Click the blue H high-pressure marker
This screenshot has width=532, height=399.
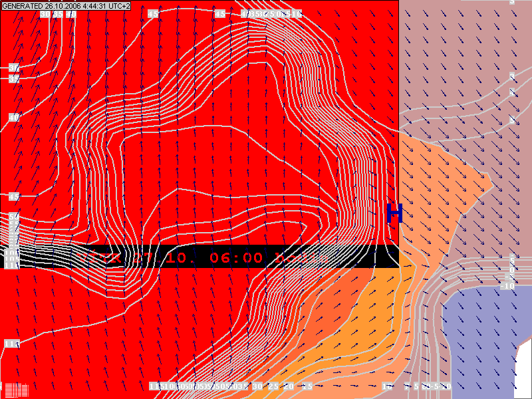[394, 213]
